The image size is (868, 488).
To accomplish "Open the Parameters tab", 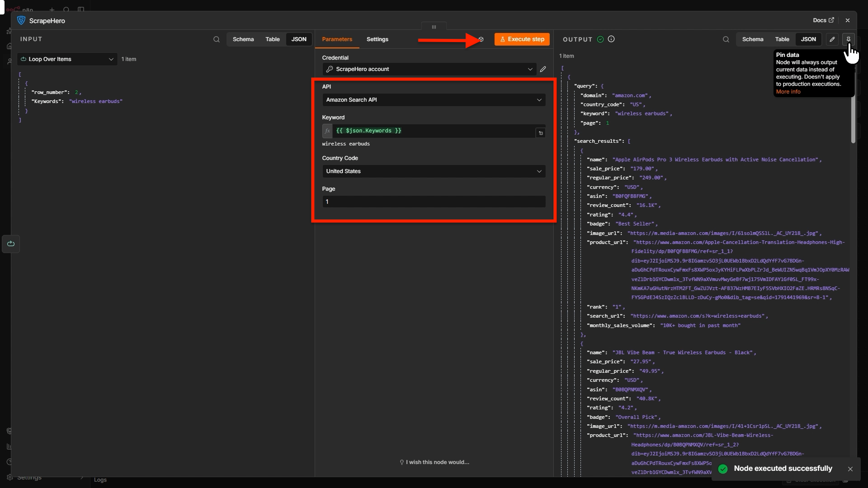I will click(337, 39).
